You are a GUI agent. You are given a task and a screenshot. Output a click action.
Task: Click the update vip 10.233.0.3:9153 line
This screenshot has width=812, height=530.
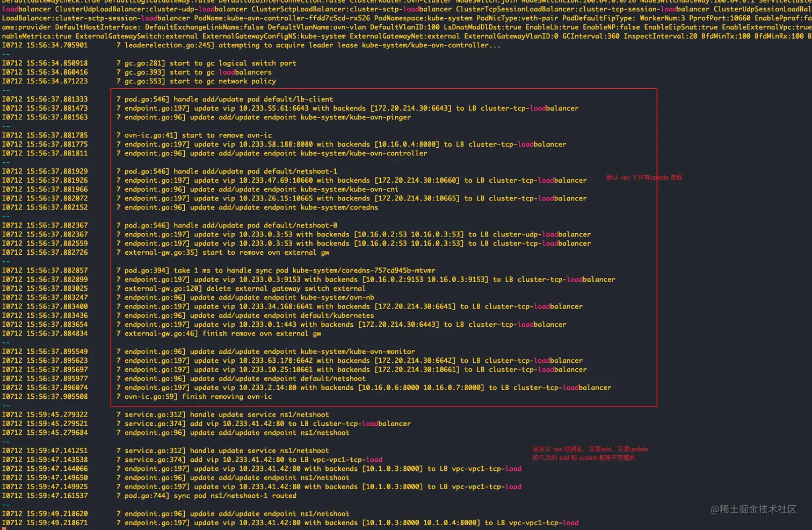(309, 280)
